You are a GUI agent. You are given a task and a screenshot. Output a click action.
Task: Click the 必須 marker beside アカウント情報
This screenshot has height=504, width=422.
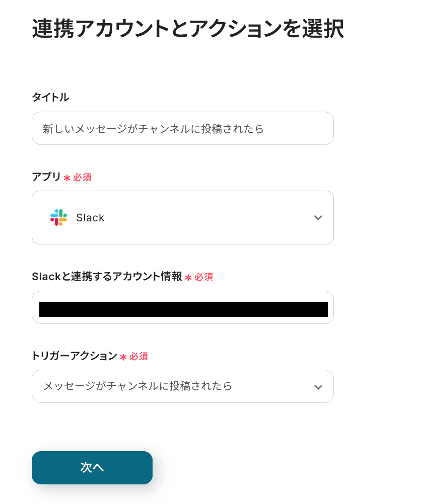(204, 277)
